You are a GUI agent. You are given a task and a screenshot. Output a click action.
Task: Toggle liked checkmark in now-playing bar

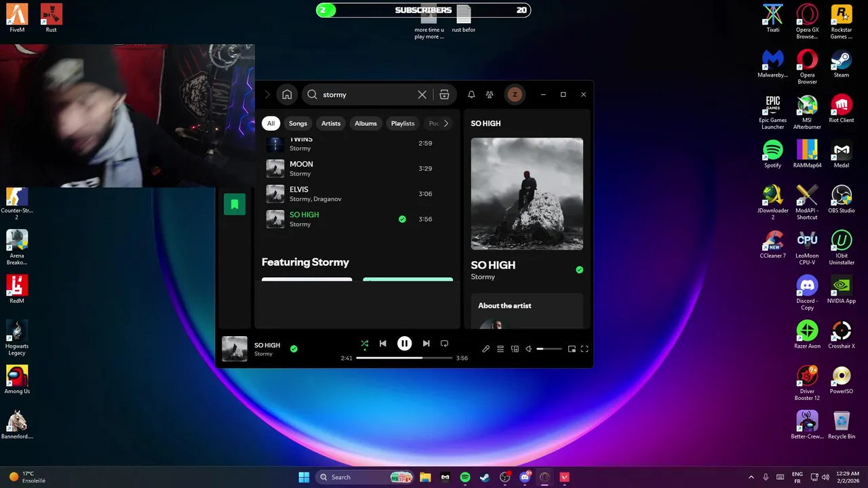point(294,349)
